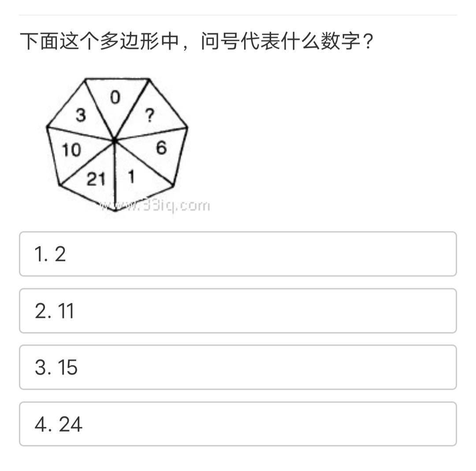Viewport: 476px width, 471px height.
Task: Choose answer option "2. 11"
Action: [238, 310]
